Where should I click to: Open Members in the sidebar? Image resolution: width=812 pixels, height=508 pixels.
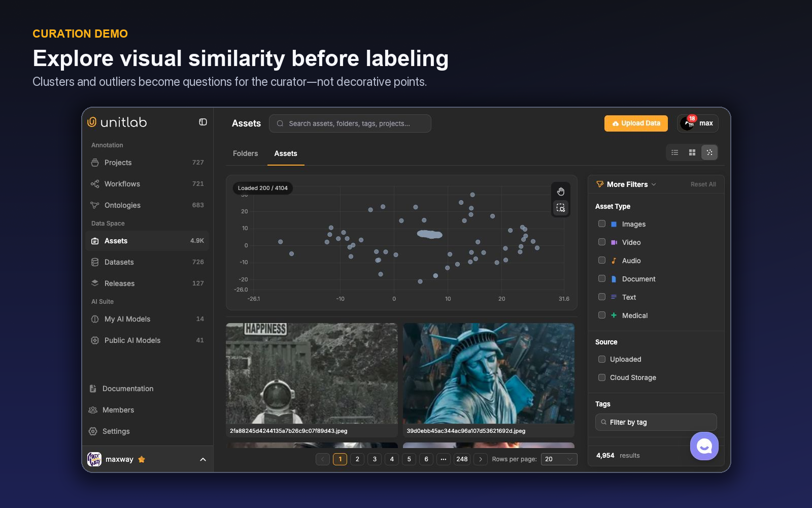(118, 410)
